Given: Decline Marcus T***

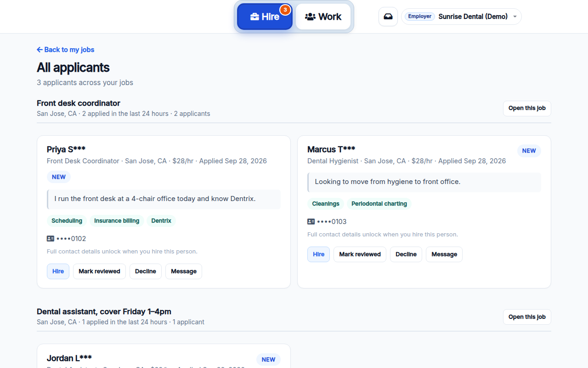Looking at the screenshot, I should (406, 254).
